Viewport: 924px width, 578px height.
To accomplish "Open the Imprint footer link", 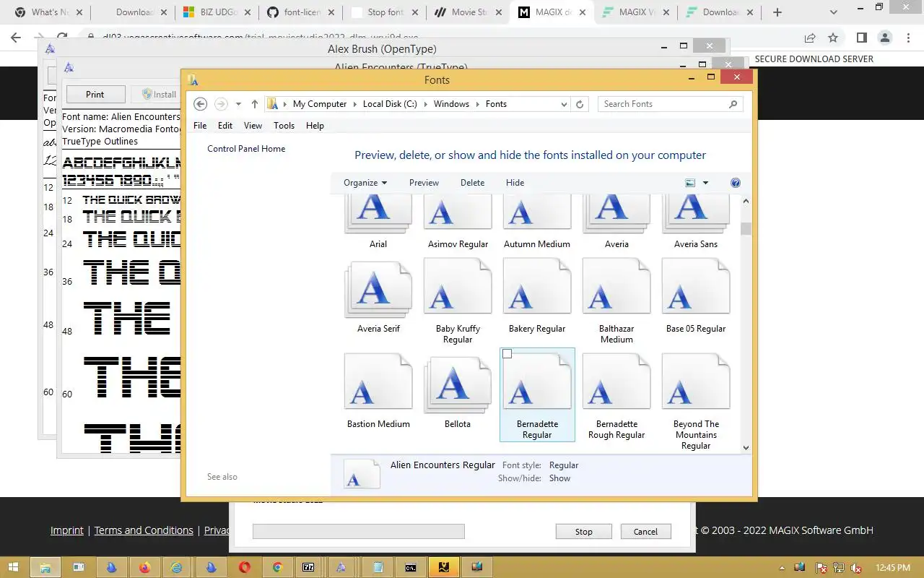I will pyautogui.click(x=67, y=530).
